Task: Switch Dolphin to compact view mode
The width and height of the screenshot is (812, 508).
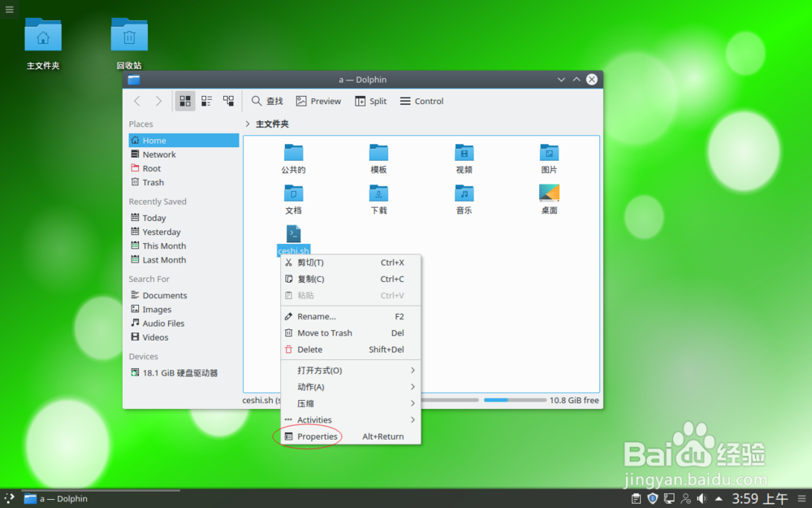Action: (x=205, y=101)
